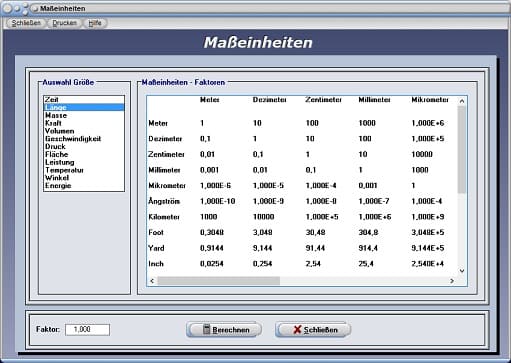The width and height of the screenshot is (511, 363).
Task: Click the red X icon on Schließen button
Action: coord(297,330)
